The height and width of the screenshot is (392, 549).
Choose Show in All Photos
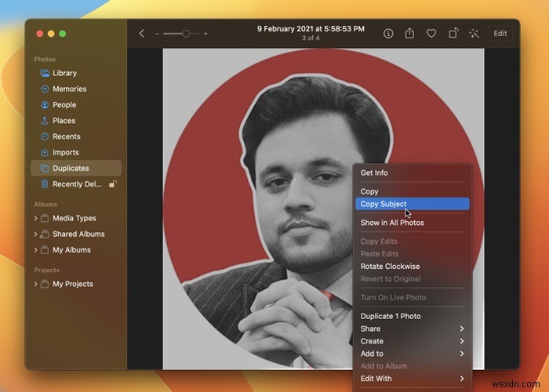413,223
